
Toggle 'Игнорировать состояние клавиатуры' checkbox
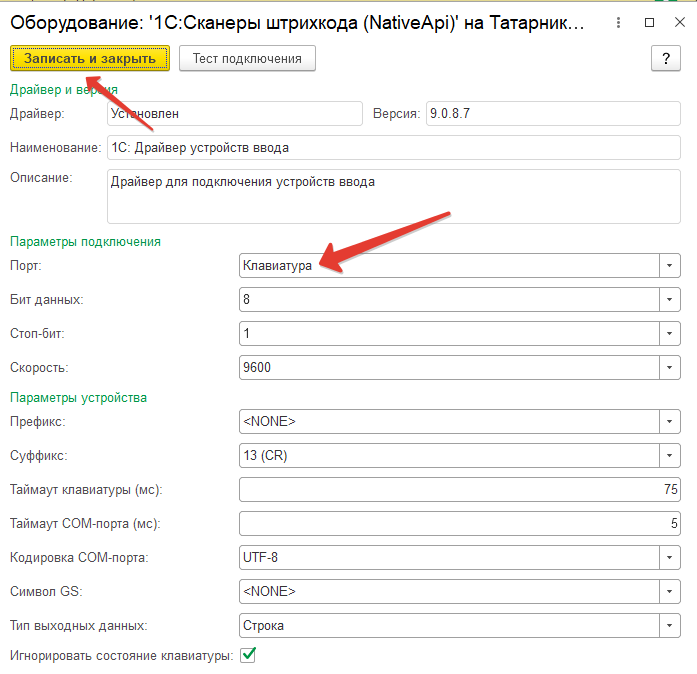coord(248,655)
